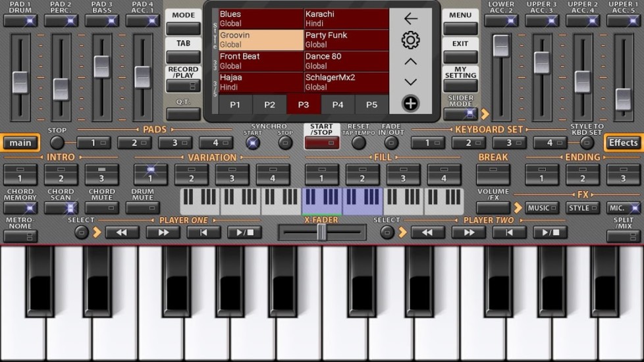The width and height of the screenshot is (644, 362).
Task: Fast forward Player Two
Action: [x=469, y=232]
